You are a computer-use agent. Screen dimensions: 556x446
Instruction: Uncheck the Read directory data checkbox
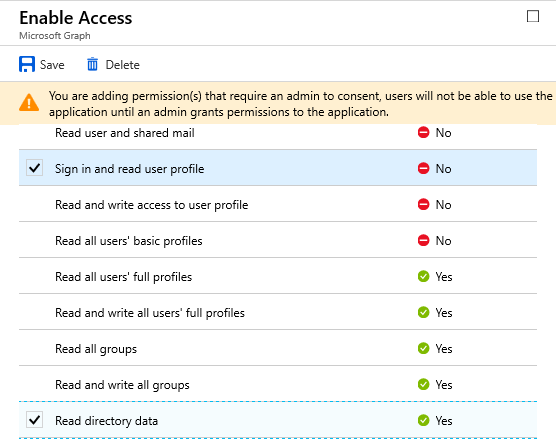(34, 420)
